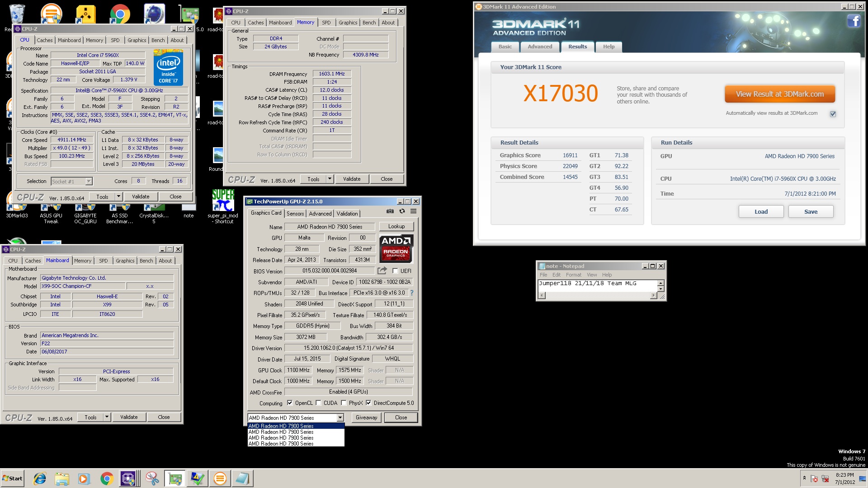868x488 pixels.
Task: Click the Load button in Run Details
Action: (x=761, y=211)
